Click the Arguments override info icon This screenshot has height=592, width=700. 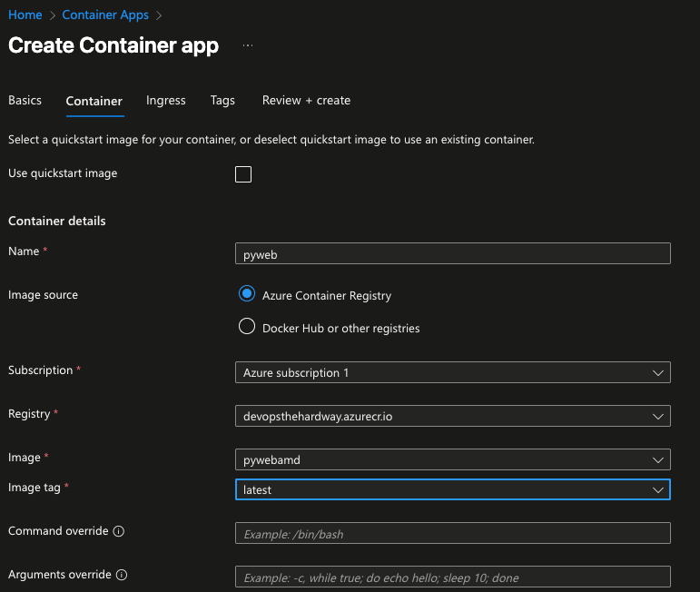tap(122, 575)
